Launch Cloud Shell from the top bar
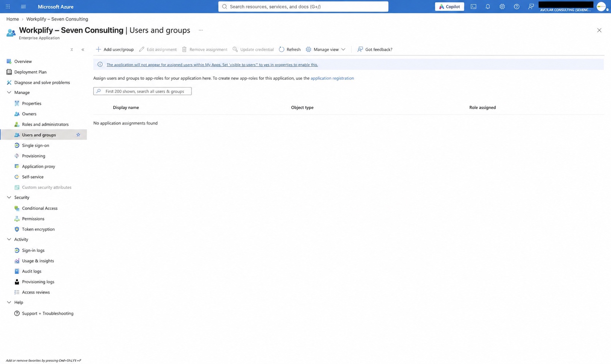611x364 pixels. point(473,6)
